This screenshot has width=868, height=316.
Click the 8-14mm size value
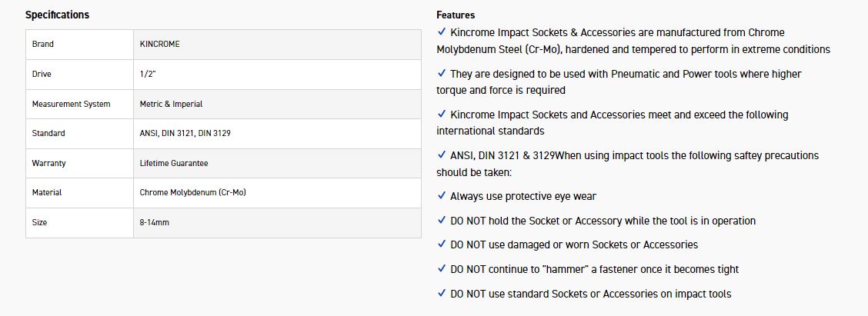click(154, 222)
